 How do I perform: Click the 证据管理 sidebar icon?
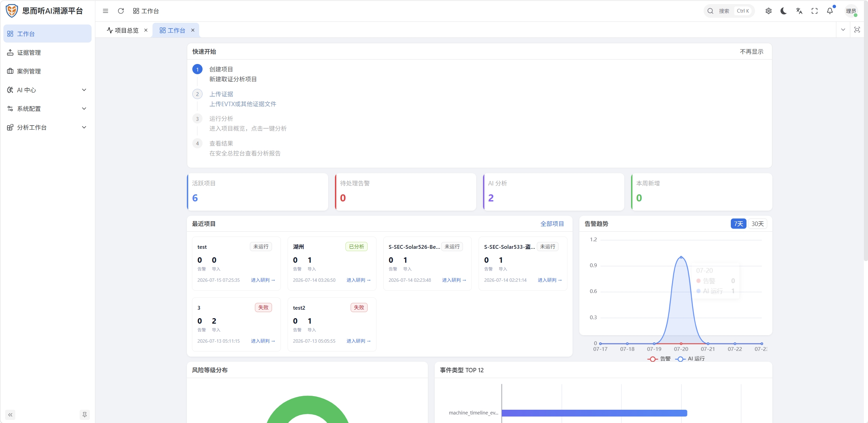(10, 52)
